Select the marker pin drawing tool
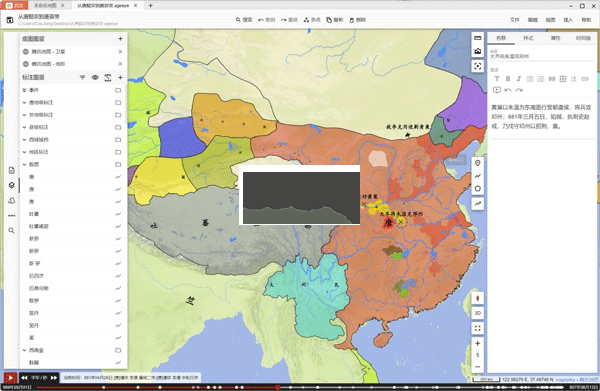600x391 pixels. click(x=478, y=163)
